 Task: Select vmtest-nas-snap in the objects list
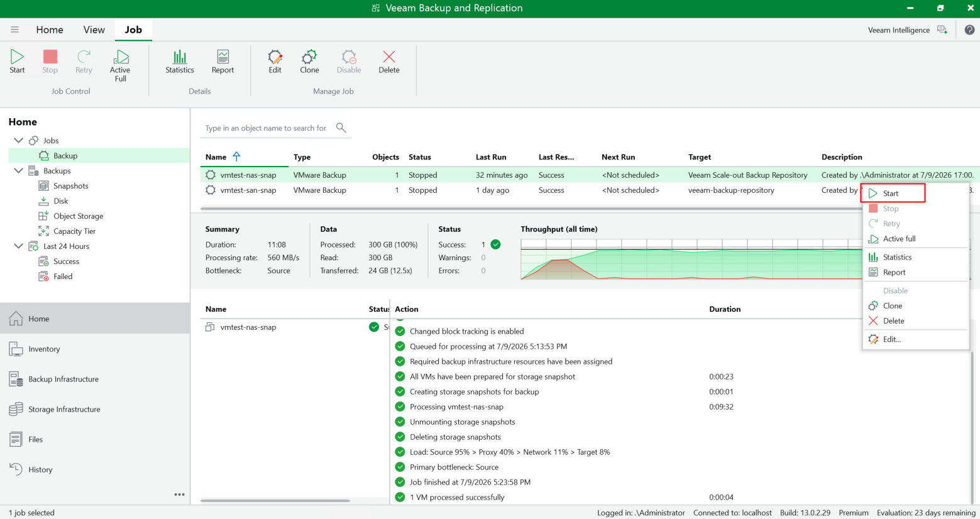(x=248, y=327)
